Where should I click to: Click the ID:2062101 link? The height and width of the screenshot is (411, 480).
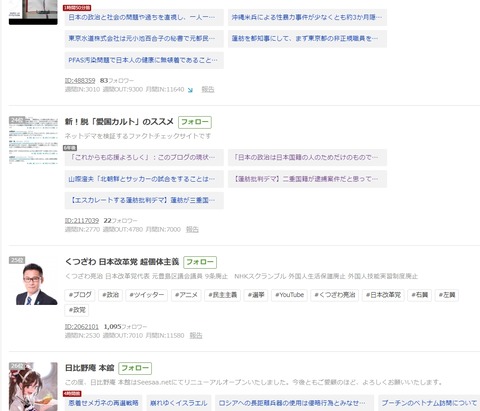(82, 327)
